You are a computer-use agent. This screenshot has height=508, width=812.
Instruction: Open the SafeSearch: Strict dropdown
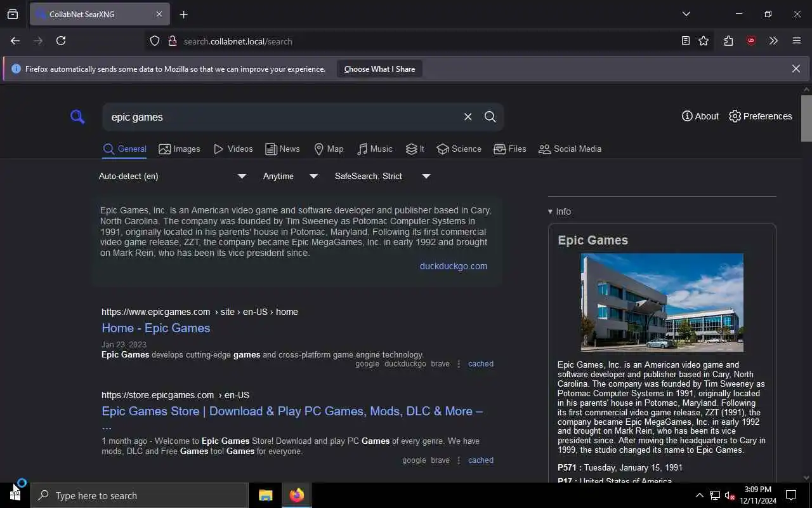pos(383,176)
